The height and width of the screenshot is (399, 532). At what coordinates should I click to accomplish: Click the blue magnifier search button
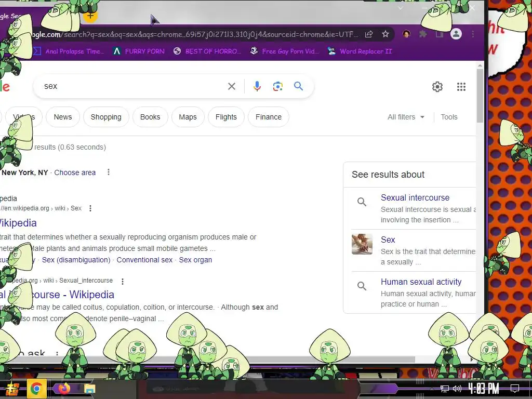click(299, 86)
